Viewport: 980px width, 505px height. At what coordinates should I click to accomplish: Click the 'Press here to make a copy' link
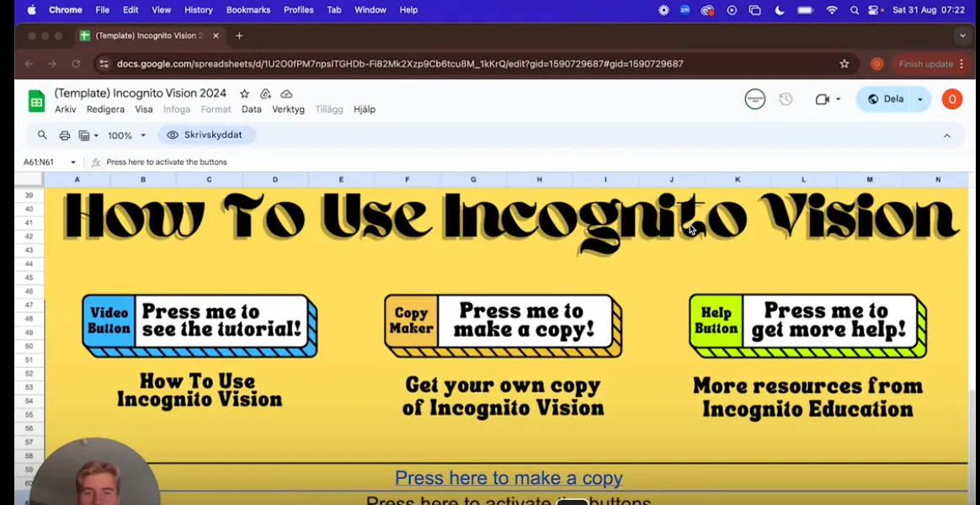tap(508, 477)
